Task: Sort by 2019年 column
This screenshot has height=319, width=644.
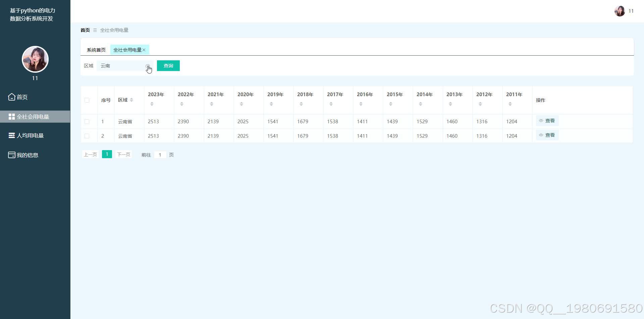Action: pyautogui.click(x=271, y=104)
